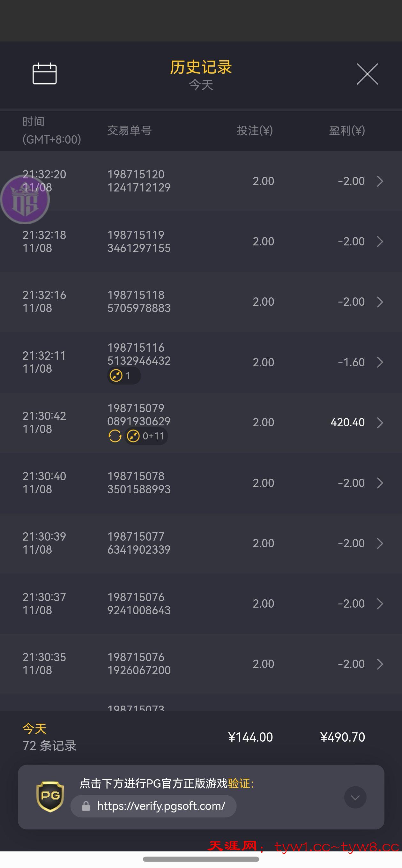Click the 投注(¥) column header
This screenshot has width=402, height=868.
[x=255, y=131]
